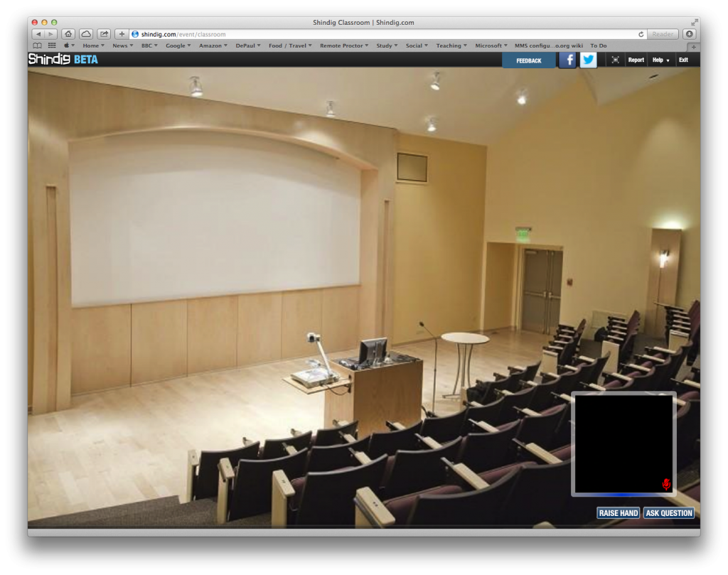This screenshot has height=575, width=728.
Task: Expand the DePaul bookmarks folder
Action: [x=248, y=45]
